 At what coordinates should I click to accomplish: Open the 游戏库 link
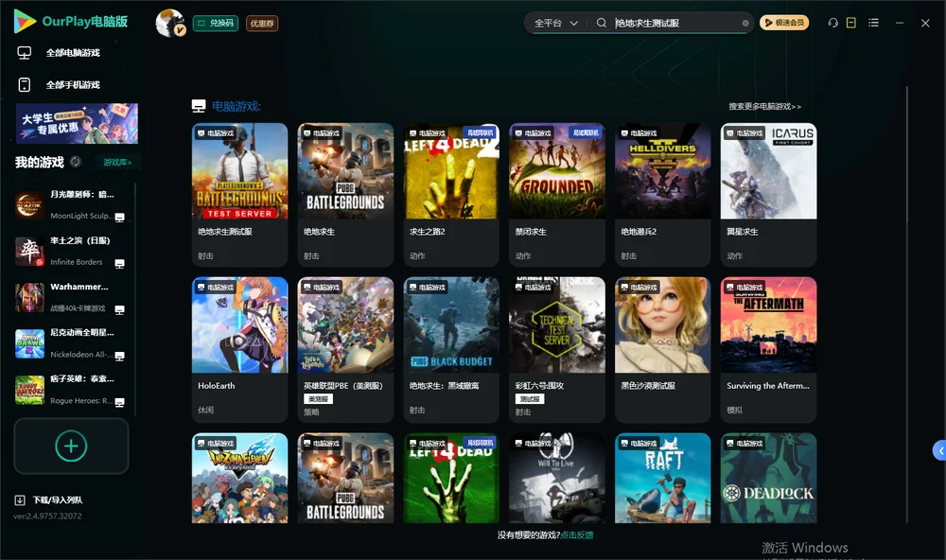pyautogui.click(x=117, y=163)
